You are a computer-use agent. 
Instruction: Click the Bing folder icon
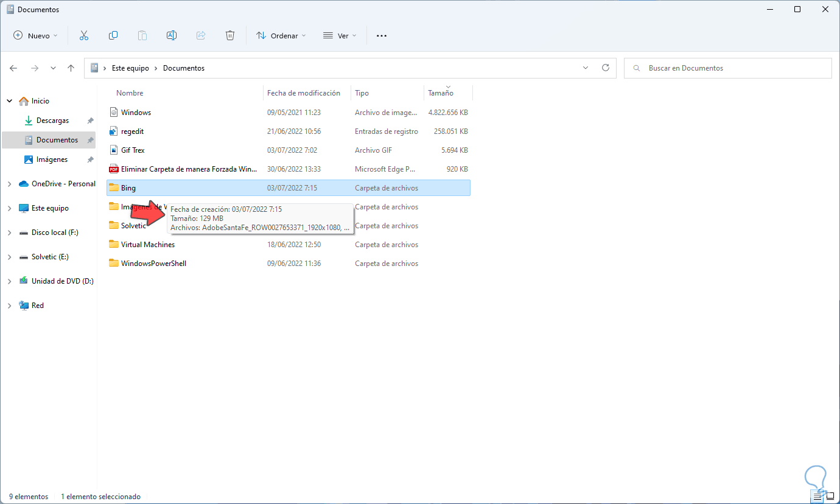tap(113, 188)
